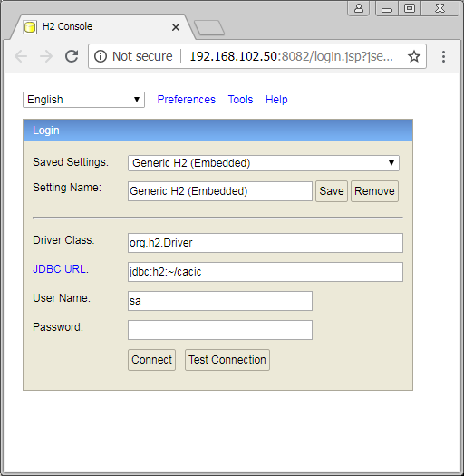This screenshot has width=464, height=476.
Task: Click the browser back arrow
Action: [x=21, y=56]
